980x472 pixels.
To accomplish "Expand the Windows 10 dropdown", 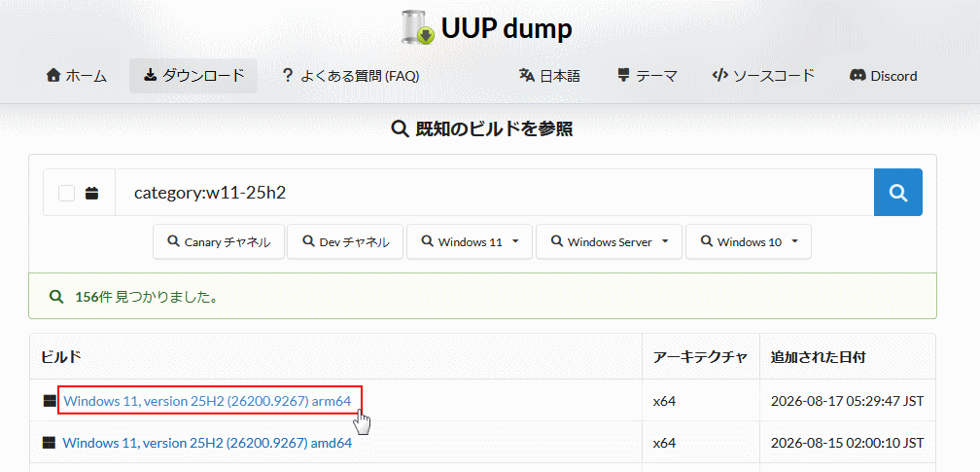I will click(x=749, y=241).
